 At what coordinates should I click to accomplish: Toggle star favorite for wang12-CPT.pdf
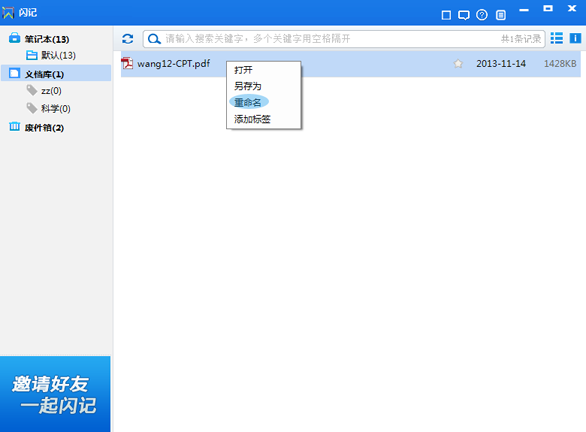(458, 64)
